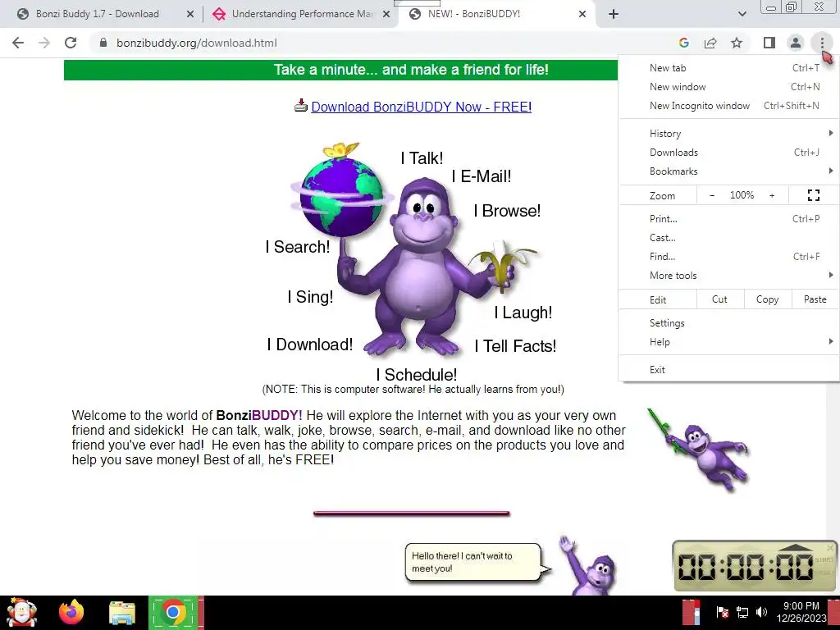Reload the page with the refresh icon

71,43
